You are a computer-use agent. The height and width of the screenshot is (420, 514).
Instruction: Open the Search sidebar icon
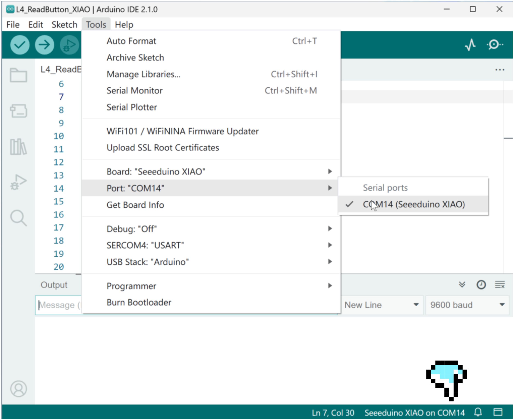point(18,218)
